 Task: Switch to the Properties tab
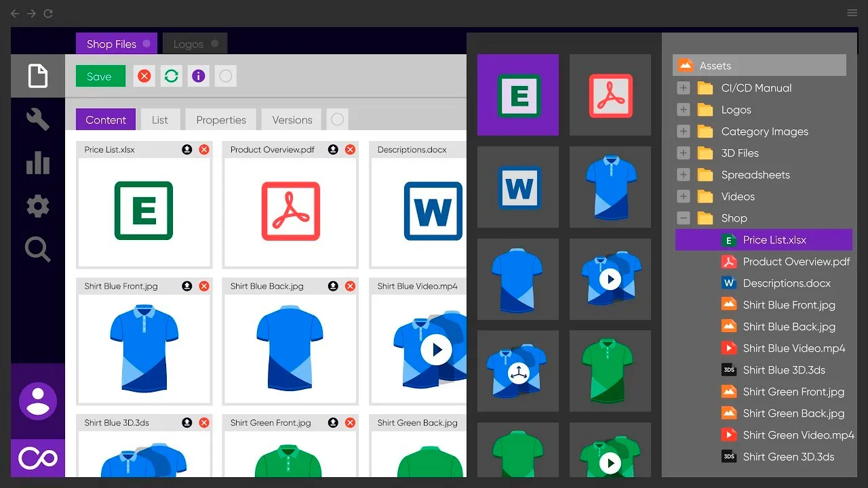[221, 119]
